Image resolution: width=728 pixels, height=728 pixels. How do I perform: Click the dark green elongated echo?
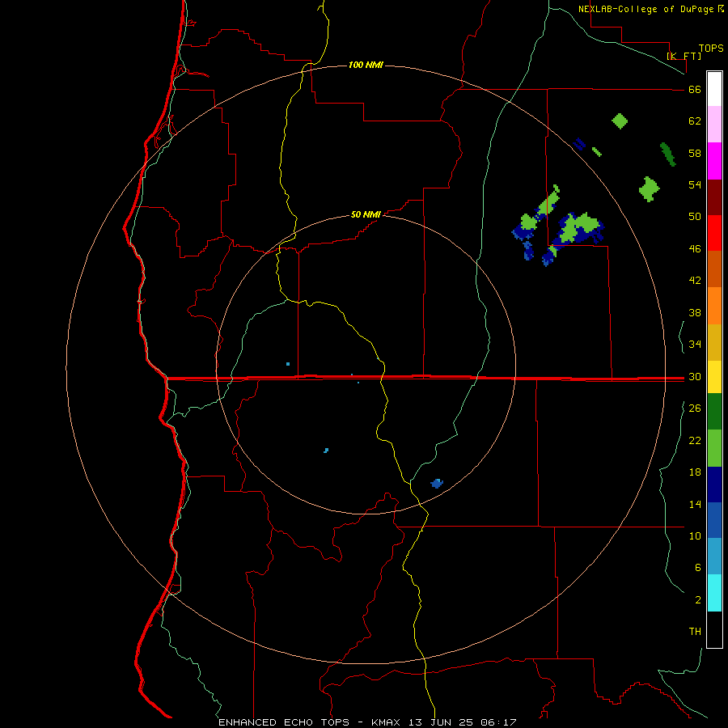coord(667,154)
